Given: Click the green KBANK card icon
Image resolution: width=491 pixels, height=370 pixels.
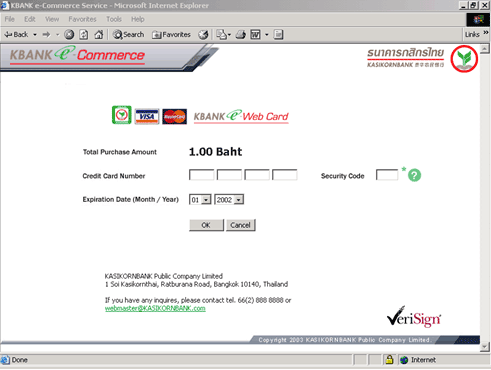Looking at the screenshot, I should tap(121, 115).
